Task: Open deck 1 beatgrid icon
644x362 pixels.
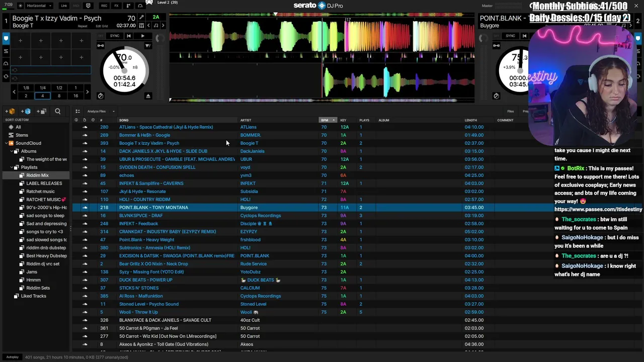Action: coord(141,25)
